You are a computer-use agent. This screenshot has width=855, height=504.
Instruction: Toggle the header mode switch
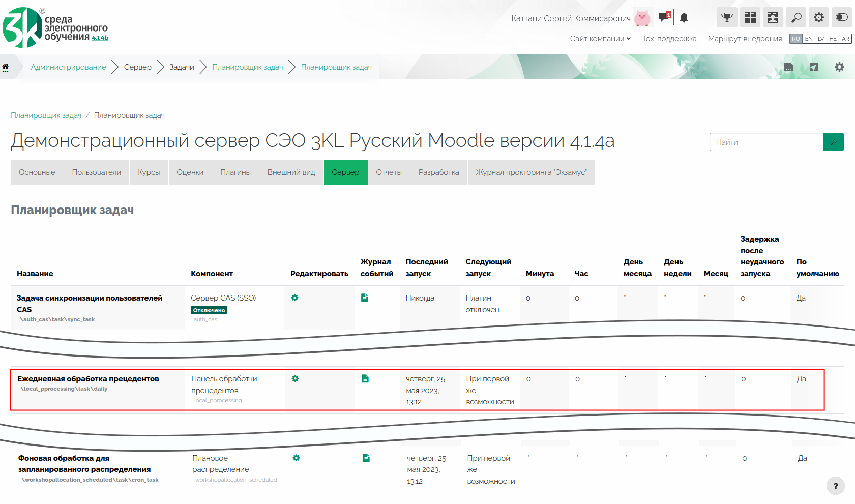842,17
